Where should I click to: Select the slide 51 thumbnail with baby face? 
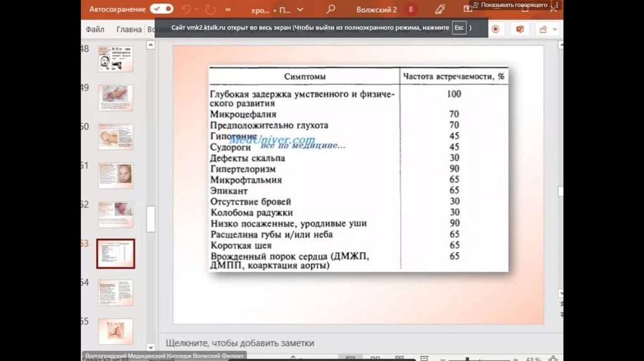point(116,175)
